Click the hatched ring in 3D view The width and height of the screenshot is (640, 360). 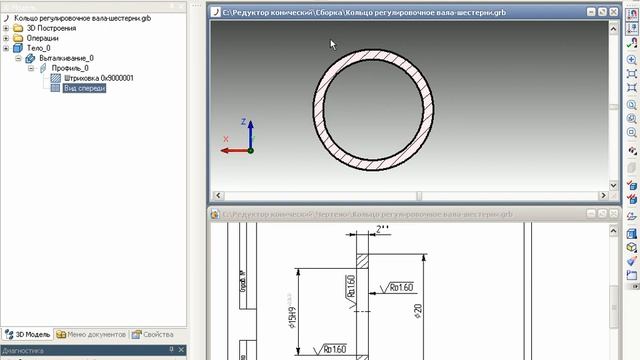pyautogui.click(x=319, y=110)
